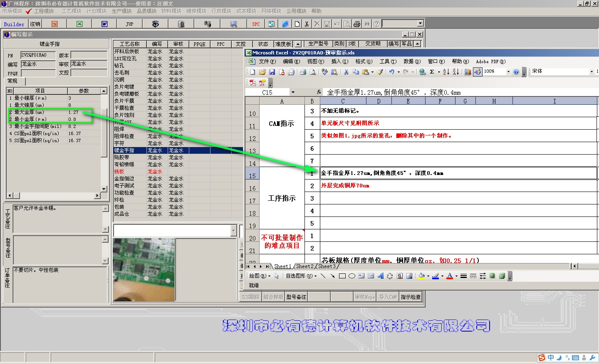Click the fx insert function button
The width and height of the screenshot is (599, 364).
[x=319, y=92]
